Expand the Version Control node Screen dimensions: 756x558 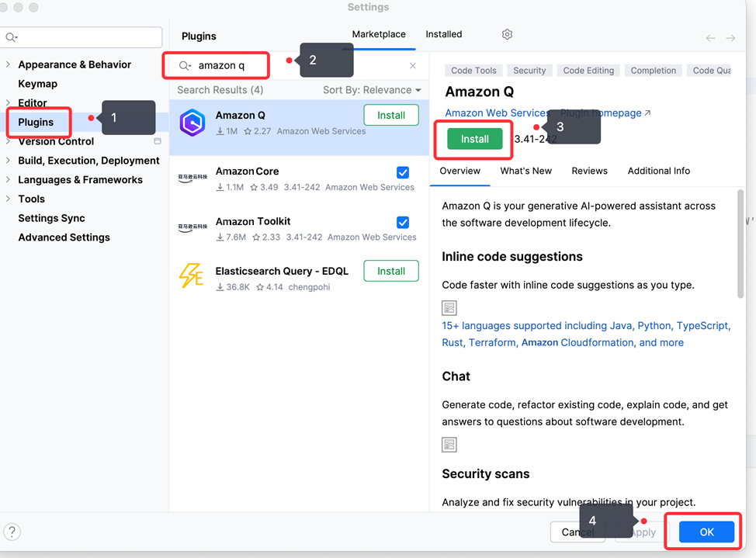9,141
